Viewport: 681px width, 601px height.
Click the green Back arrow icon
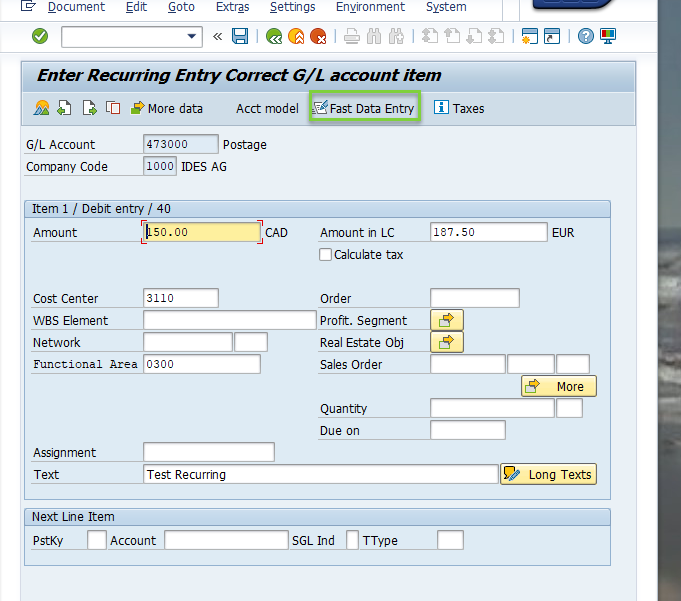[274, 37]
